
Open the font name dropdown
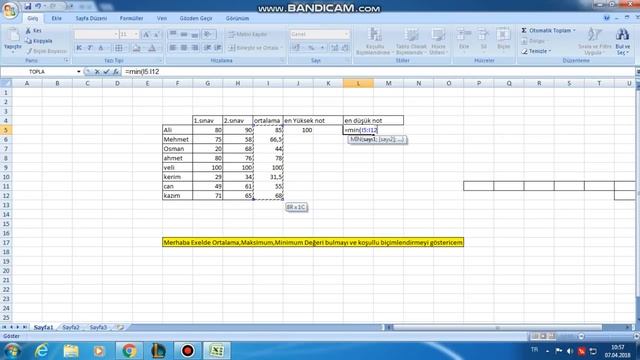pyautogui.click(x=116, y=35)
